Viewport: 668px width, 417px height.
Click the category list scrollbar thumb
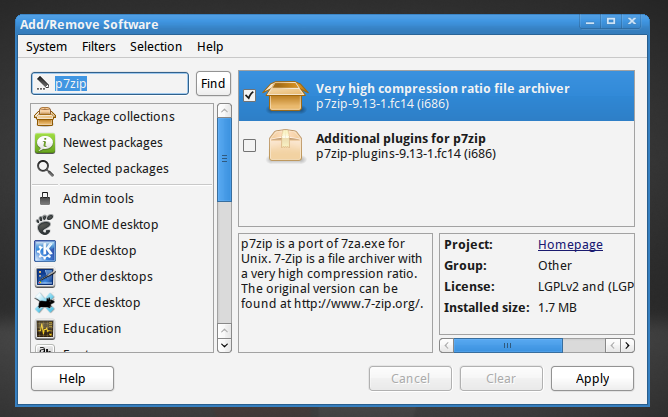pos(225,159)
